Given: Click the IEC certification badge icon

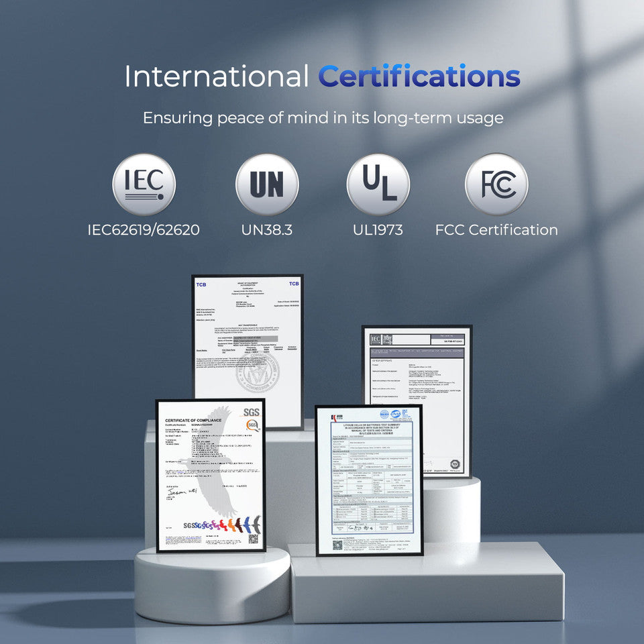Looking at the screenshot, I should tap(144, 184).
